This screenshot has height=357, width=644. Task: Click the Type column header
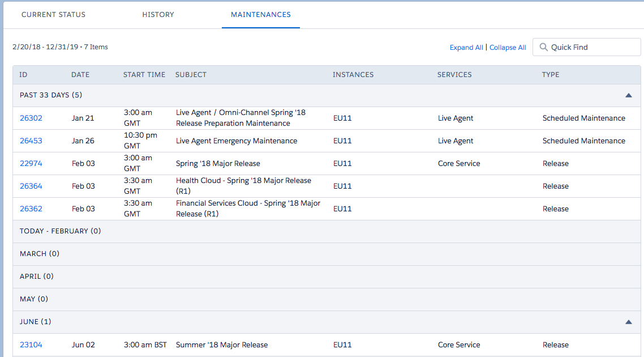551,74
